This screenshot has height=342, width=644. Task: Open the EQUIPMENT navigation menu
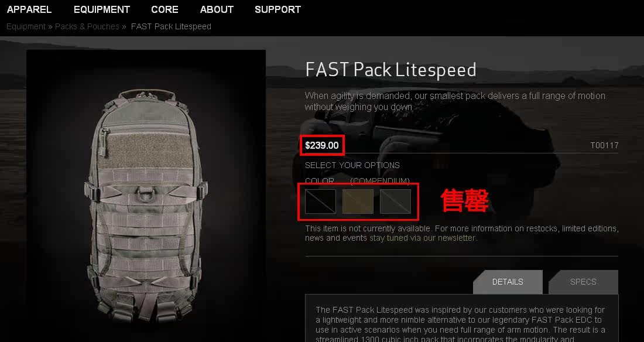click(102, 9)
